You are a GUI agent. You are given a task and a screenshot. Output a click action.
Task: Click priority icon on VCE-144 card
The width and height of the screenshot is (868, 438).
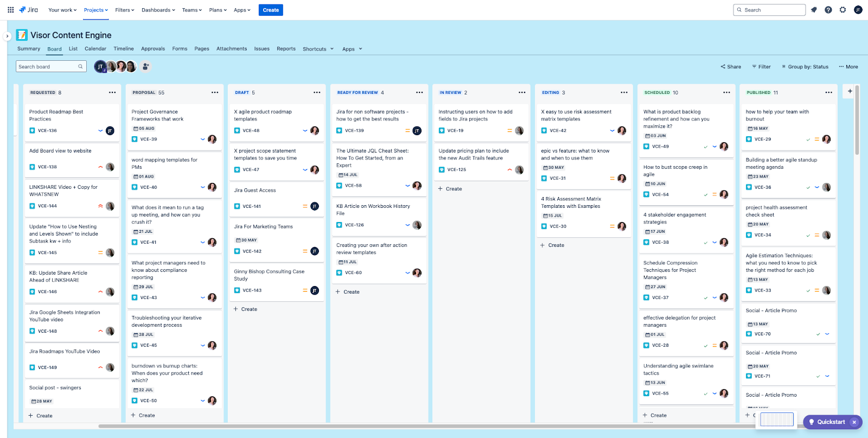(x=100, y=206)
